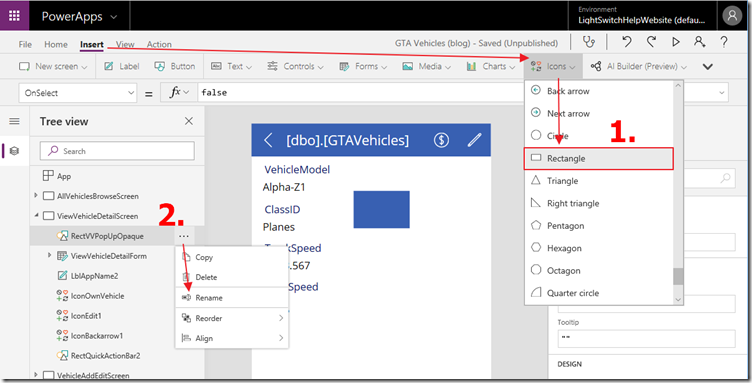Open the hamburger menu in left rail
This screenshot has height=383, width=752.
click(14, 121)
